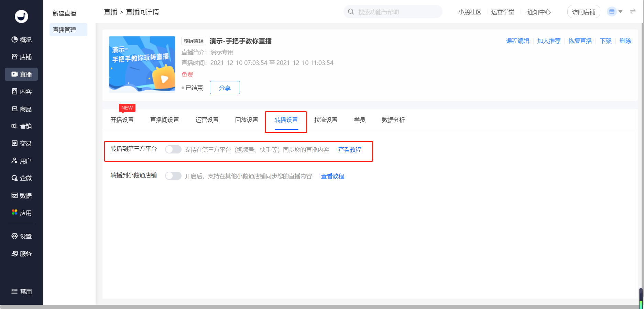Click the switch arrows icon top right

pos(633,12)
